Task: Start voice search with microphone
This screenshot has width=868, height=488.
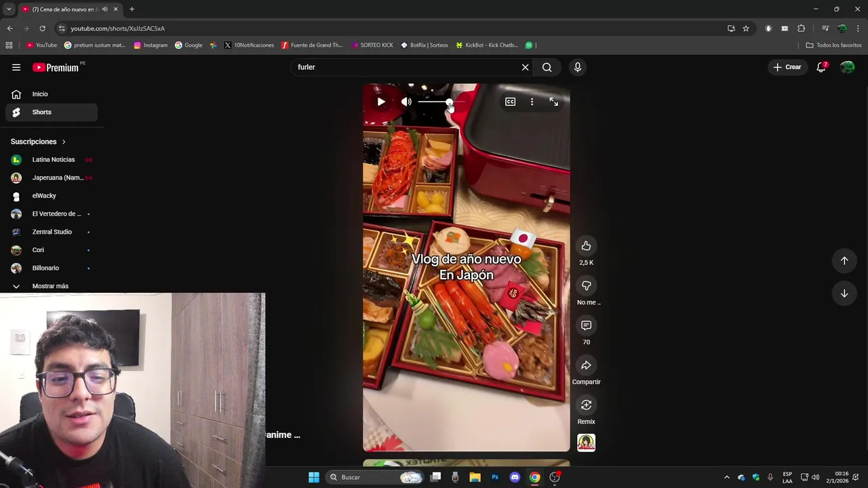Action: 578,67
